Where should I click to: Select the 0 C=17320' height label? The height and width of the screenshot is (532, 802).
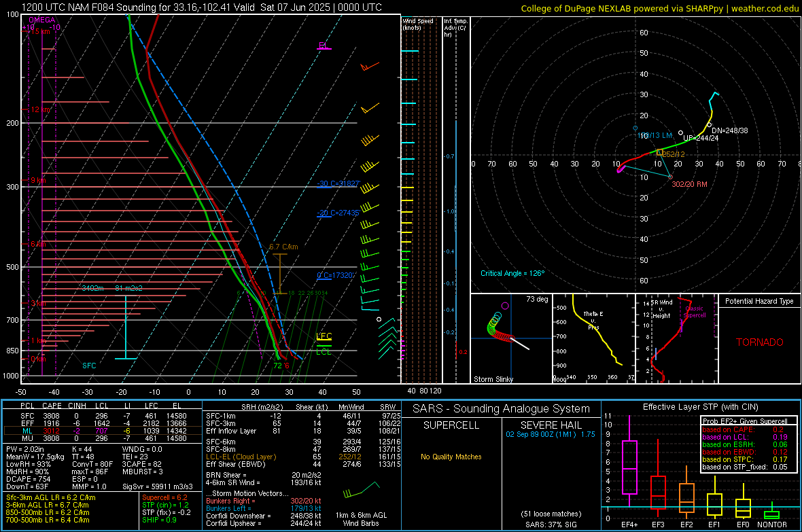(x=335, y=275)
